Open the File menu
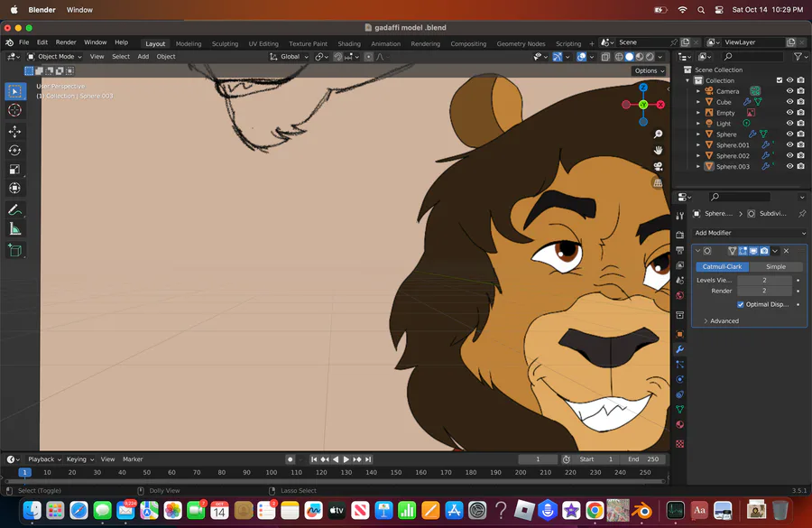 [23, 42]
